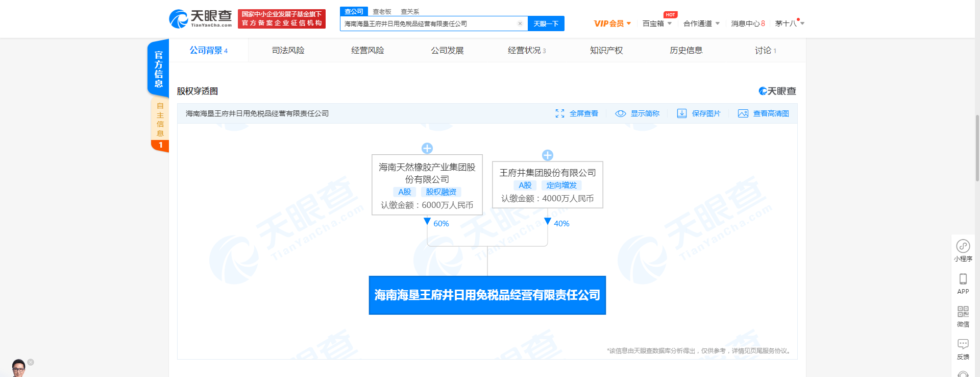Toggle short names with the 显示简称 eye icon

pos(621,113)
